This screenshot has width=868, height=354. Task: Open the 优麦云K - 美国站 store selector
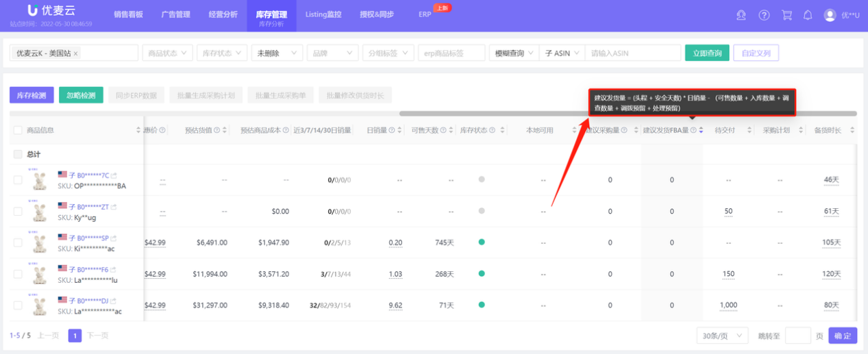coord(73,53)
